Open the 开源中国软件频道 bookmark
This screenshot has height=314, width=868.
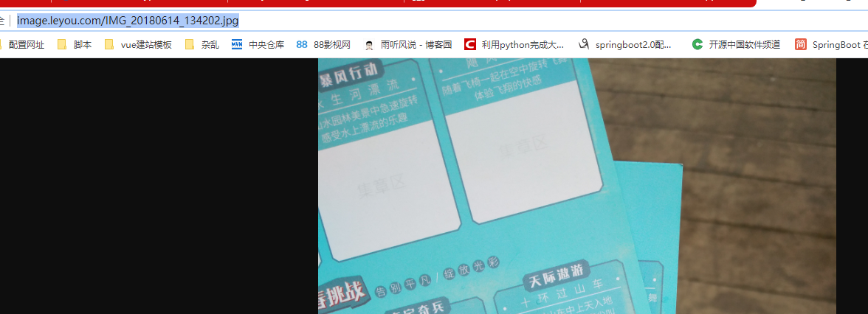tap(737, 45)
